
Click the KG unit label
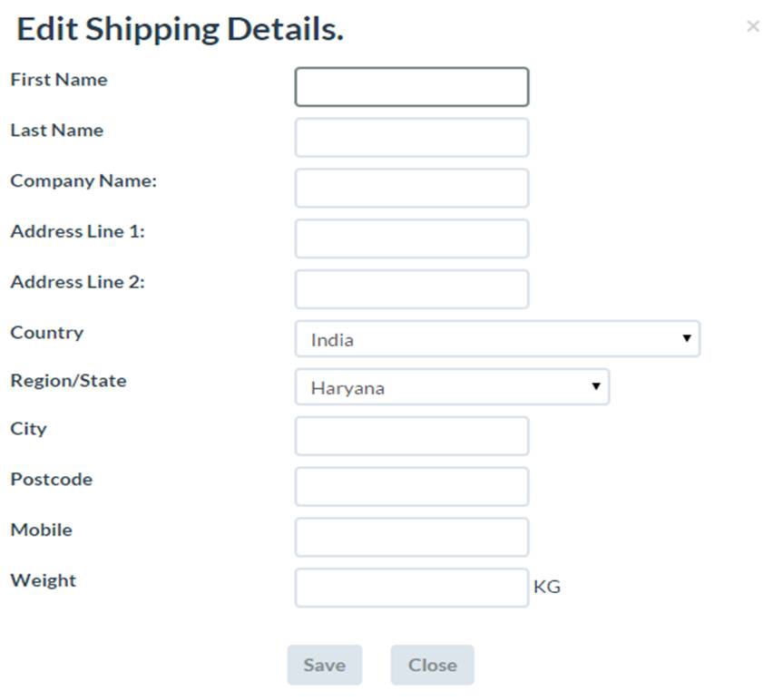point(547,587)
